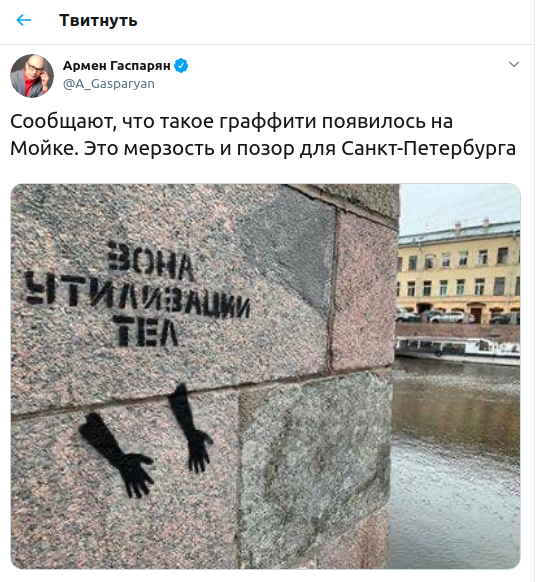
Task: Open the profile via name Армен Гаспарян
Action: (x=117, y=66)
